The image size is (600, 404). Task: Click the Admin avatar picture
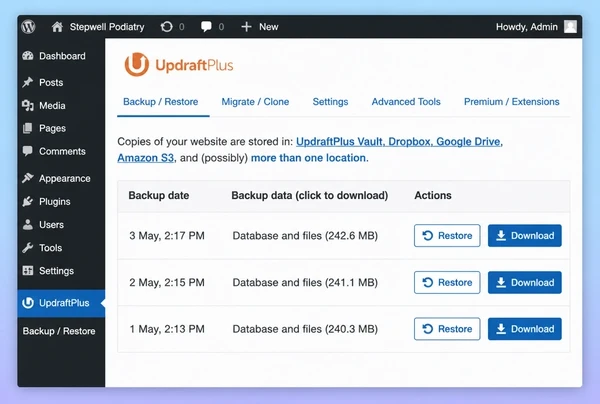click(x=570, y=27)
